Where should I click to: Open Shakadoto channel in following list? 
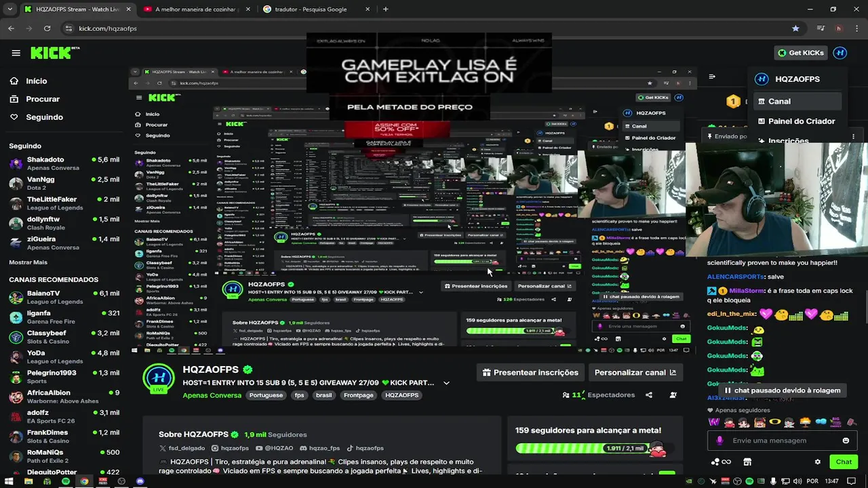(64, 163)
